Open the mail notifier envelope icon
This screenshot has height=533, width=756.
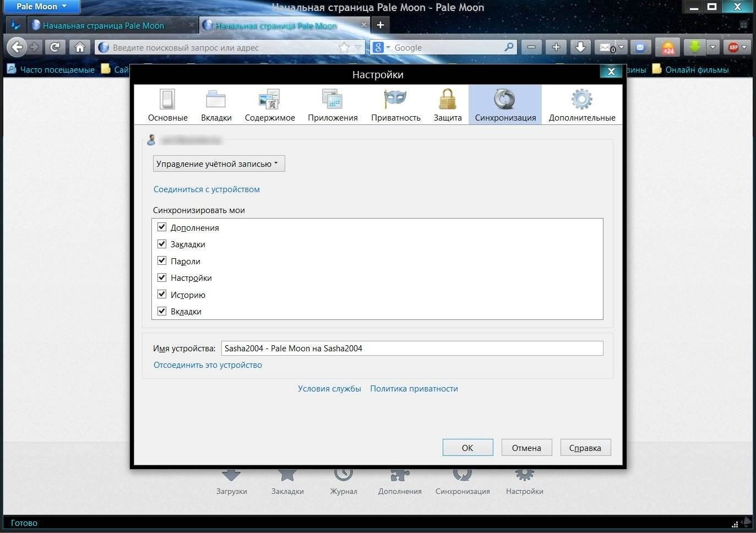(606, 47)
